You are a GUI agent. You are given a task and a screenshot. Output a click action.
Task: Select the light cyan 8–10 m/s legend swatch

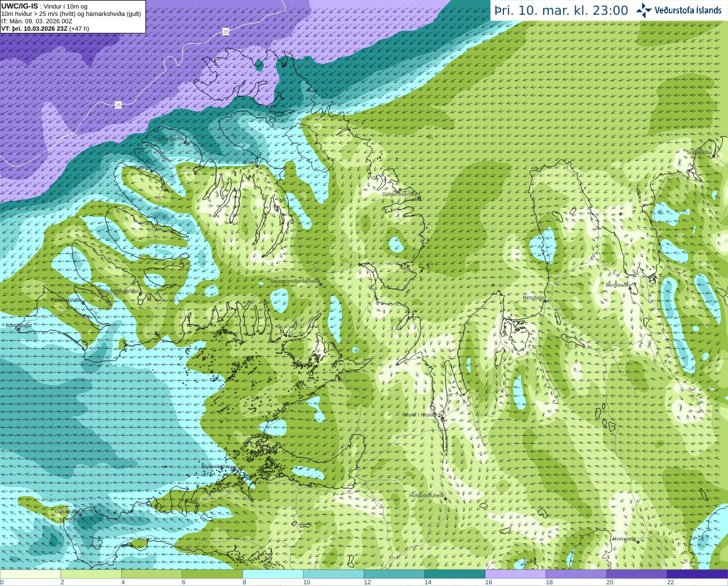273,574
